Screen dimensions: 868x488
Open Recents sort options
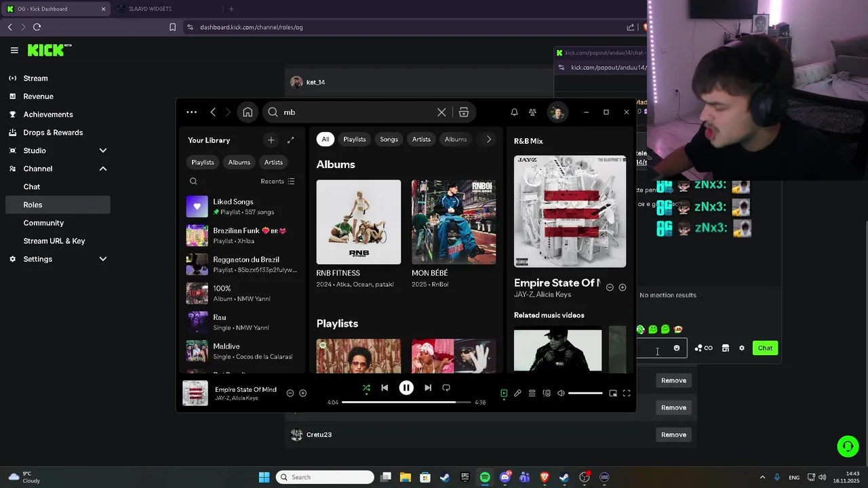click(x=277, y=182)
